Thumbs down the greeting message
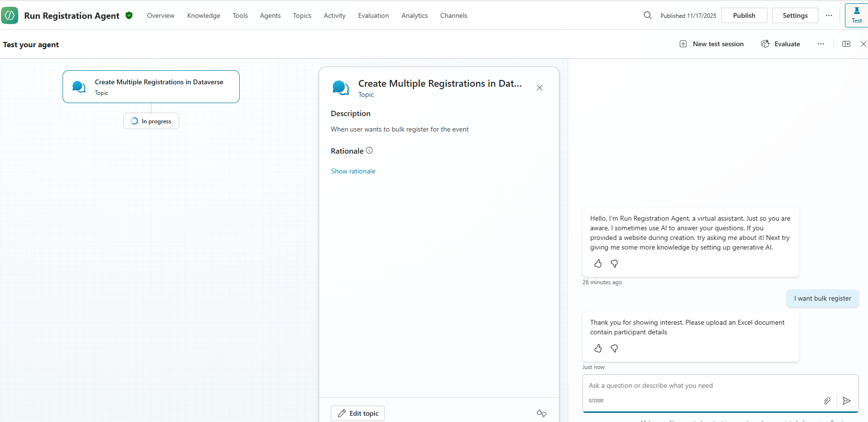868x422 pixels. pos(614,264)
